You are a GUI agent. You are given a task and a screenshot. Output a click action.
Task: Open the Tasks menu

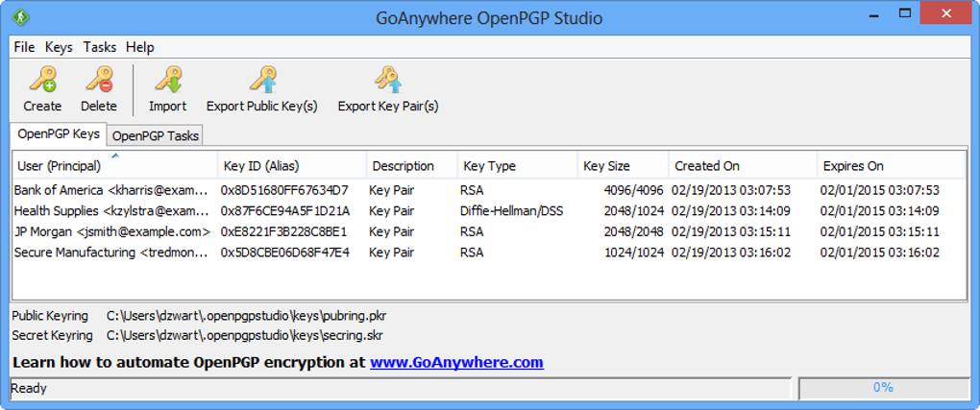pos(99,47)
